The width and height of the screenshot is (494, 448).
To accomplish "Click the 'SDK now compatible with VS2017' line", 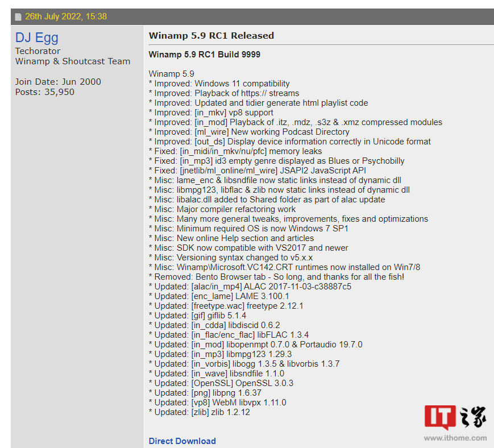I will [x=248, y=248].
